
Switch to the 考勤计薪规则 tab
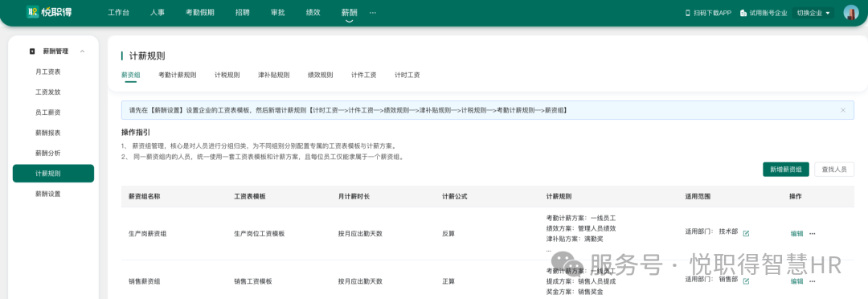tap(177, 75)
